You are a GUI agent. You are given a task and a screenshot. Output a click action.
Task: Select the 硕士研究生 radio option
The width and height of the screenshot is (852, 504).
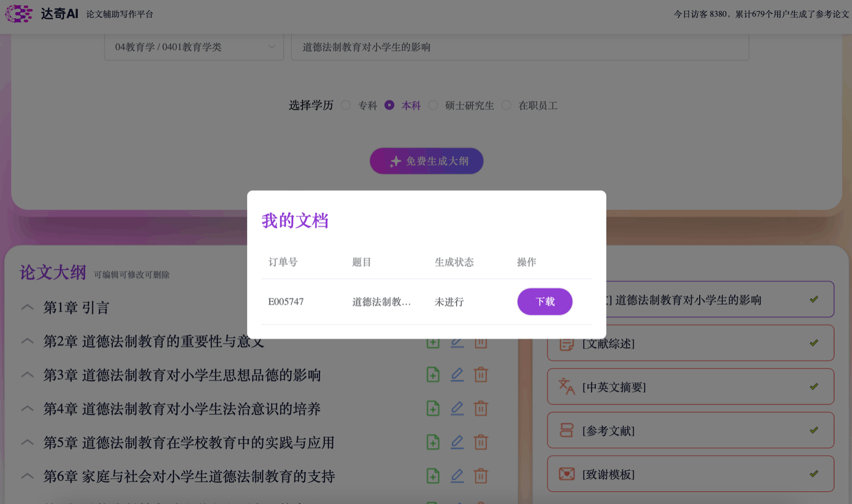pyautogui.click(x=433, y=105)
